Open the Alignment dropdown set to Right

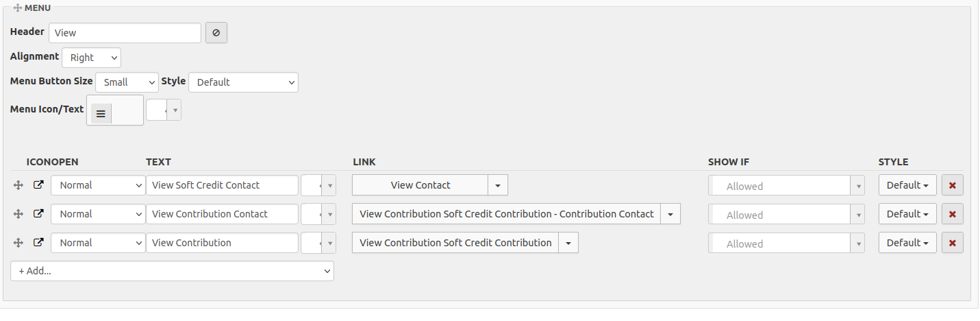91,58
